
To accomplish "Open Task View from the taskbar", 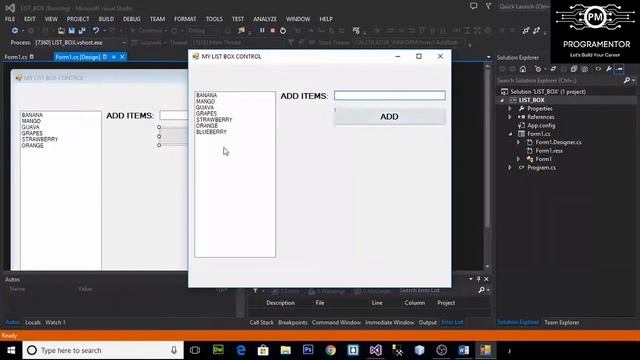I will coord(195,350).
